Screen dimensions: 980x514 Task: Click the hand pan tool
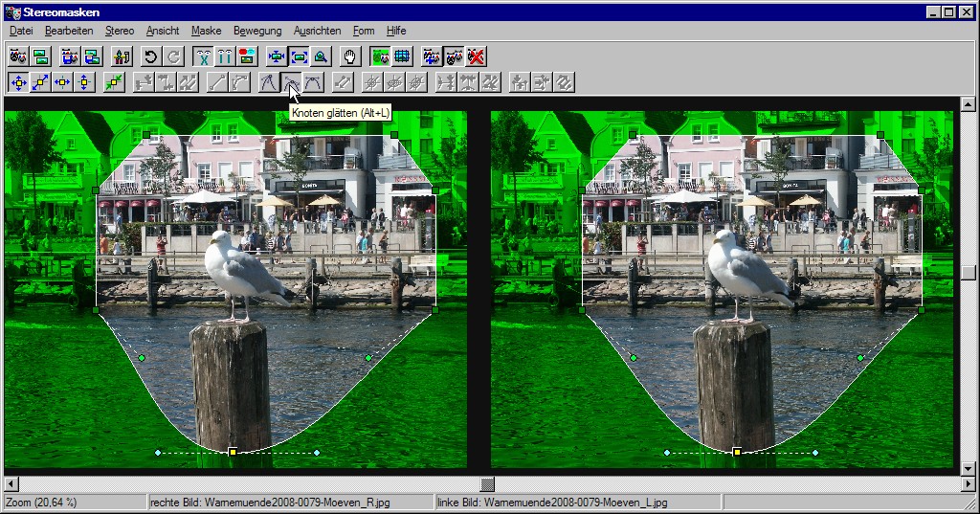tap(350, 56)
